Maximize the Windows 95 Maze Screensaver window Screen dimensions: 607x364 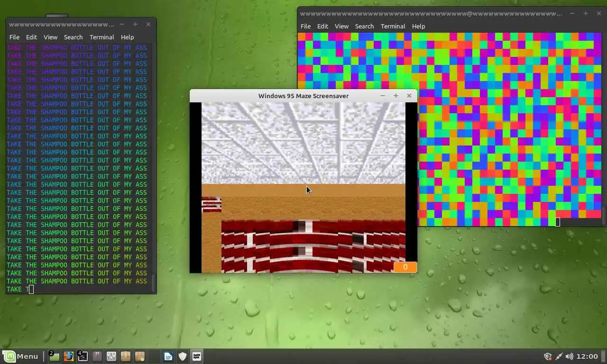point(396,96)
